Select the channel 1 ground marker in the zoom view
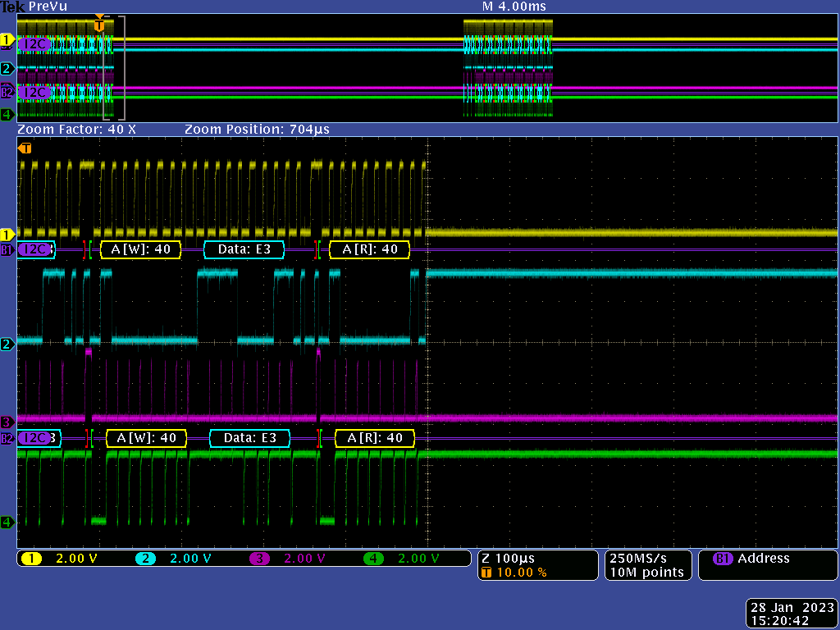 click(x=7, y=235)
